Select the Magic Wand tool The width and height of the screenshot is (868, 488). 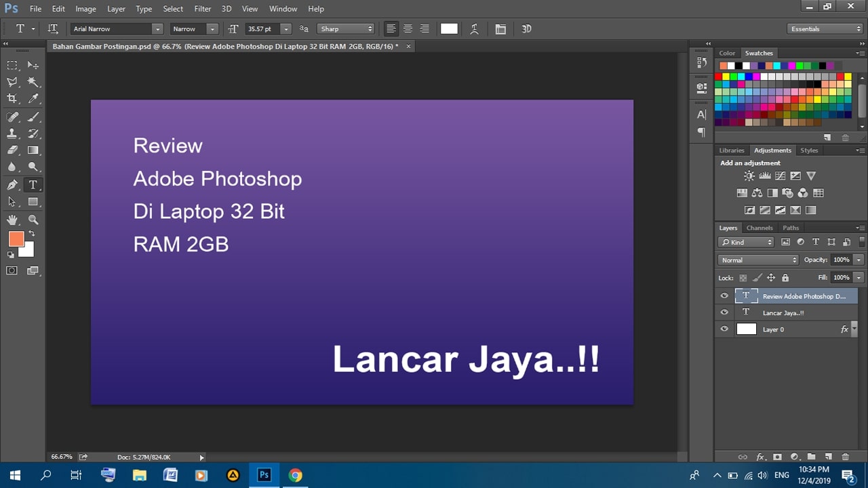tap(33, 82)
